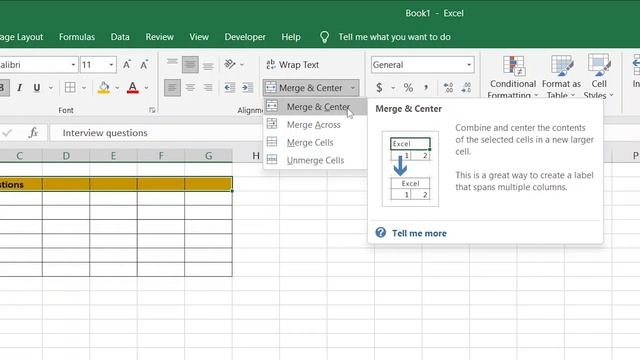The height and width of the screenshot is (360, 640).
Task: Confirm entry with formula bar checkmark
Action: 7,133
